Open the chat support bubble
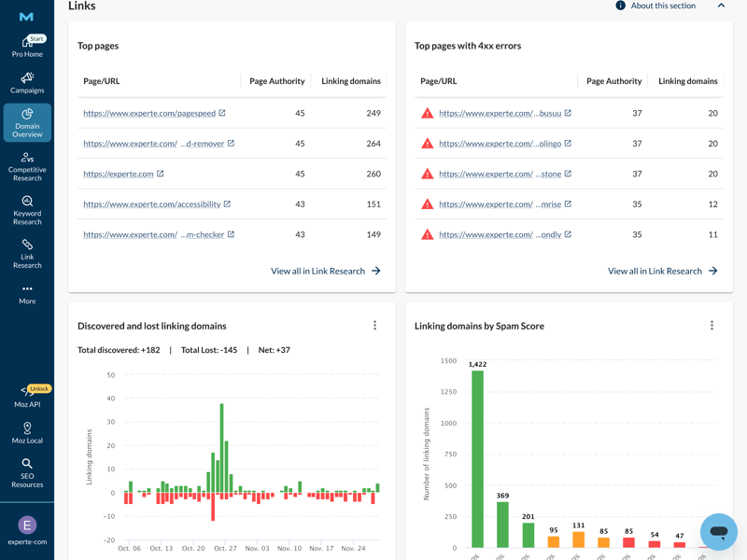Screen dimensions: 747x560 click(718, 532)
